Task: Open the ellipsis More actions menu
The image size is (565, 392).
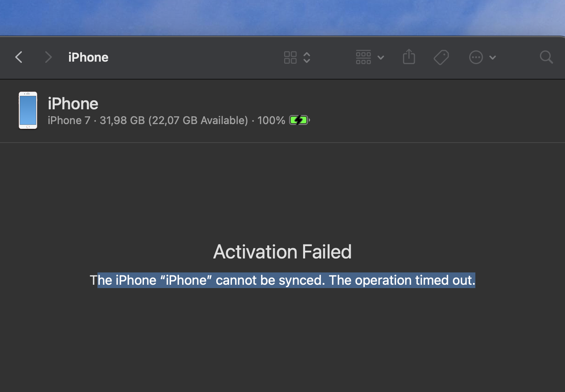Action: [x=476, y=58]
